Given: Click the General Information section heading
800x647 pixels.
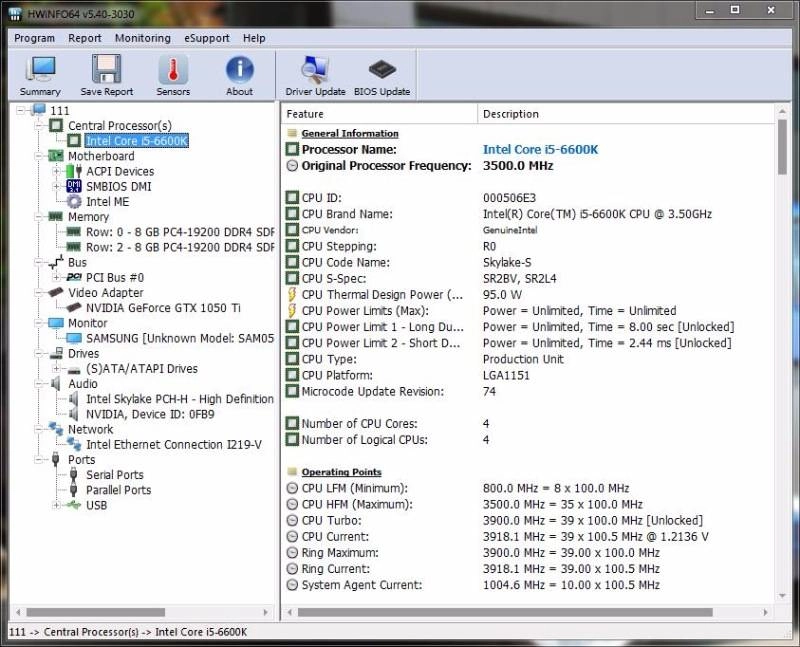Looking at the screenshot, I should tap(350, 134).
